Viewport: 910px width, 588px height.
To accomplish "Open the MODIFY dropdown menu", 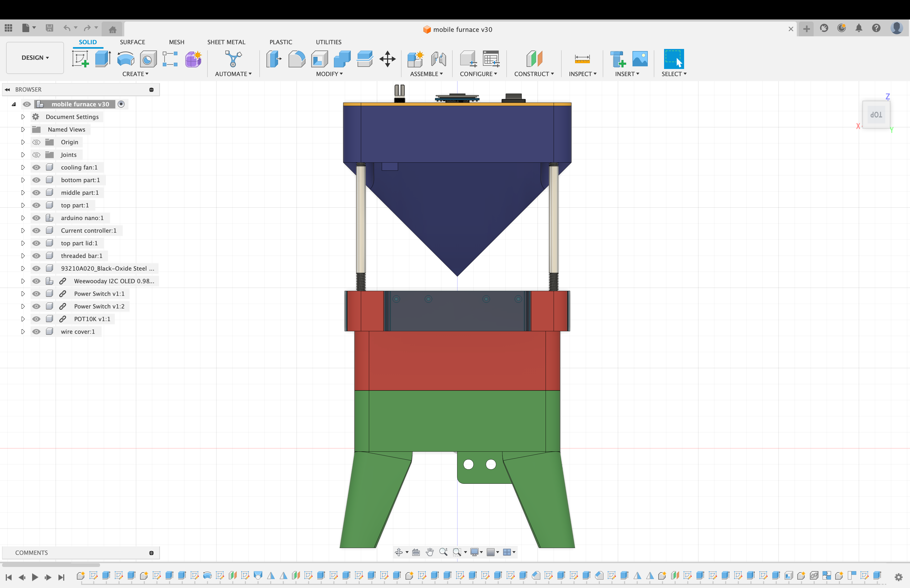I will click(329, 74).
